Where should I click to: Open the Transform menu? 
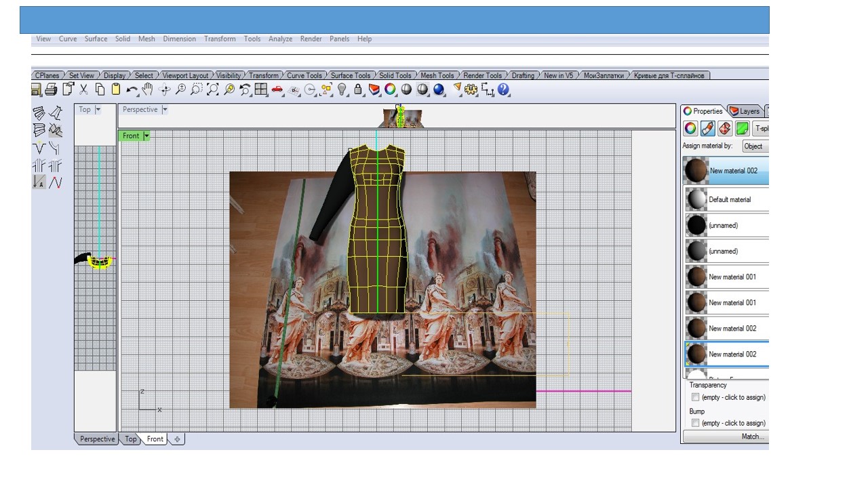click(220, 39)
